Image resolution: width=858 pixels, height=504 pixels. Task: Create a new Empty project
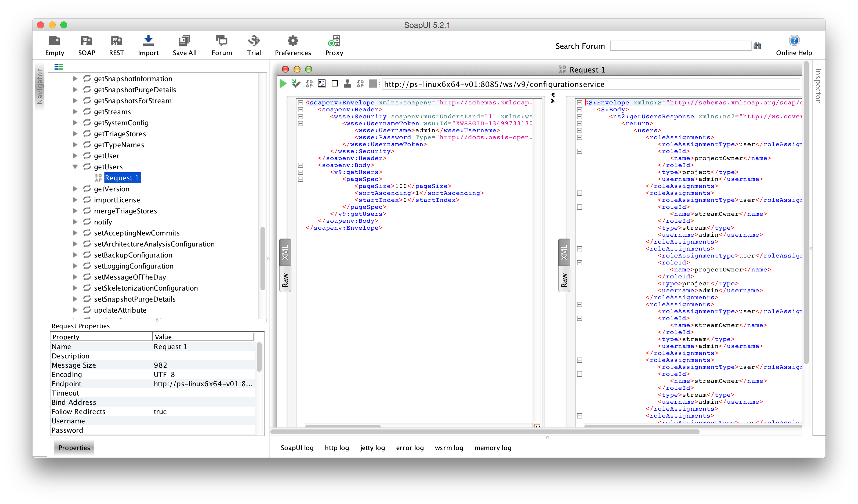point(55,45)
